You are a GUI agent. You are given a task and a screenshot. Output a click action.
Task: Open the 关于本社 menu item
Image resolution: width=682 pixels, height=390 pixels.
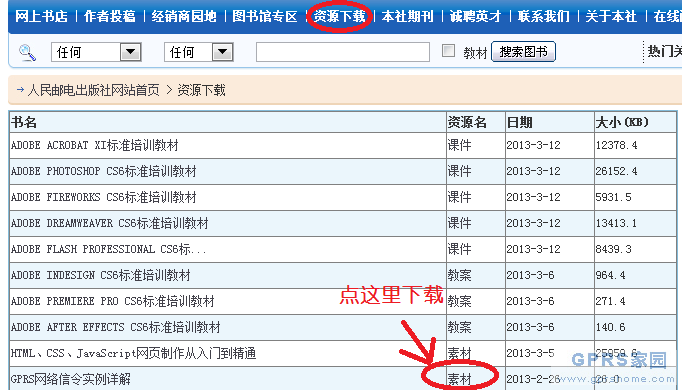[611, 17]
